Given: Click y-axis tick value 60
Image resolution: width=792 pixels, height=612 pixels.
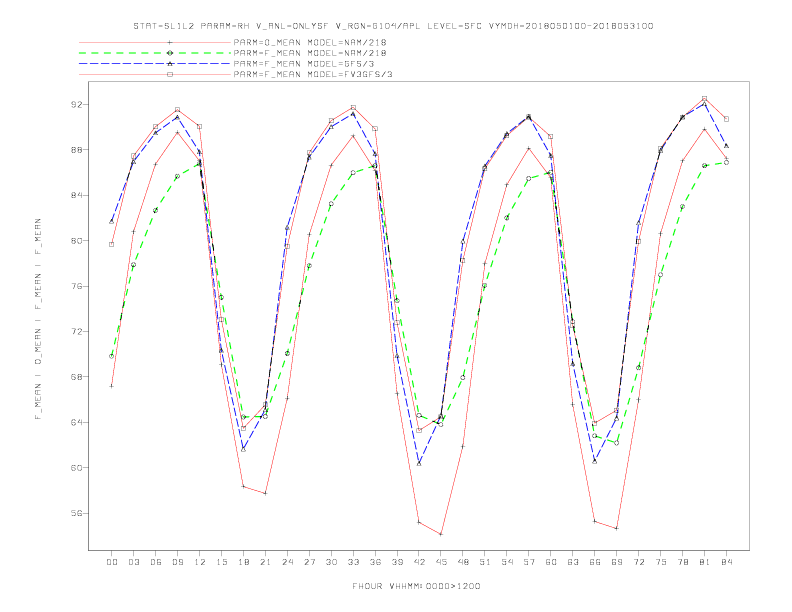Looking at the screenshot, I should pos(77,468).
